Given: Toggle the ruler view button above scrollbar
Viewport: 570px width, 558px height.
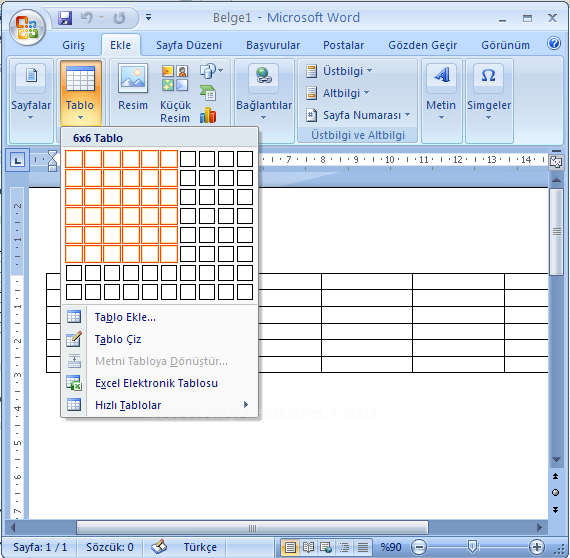Looking at the screenshot, I should coord(556,161).
